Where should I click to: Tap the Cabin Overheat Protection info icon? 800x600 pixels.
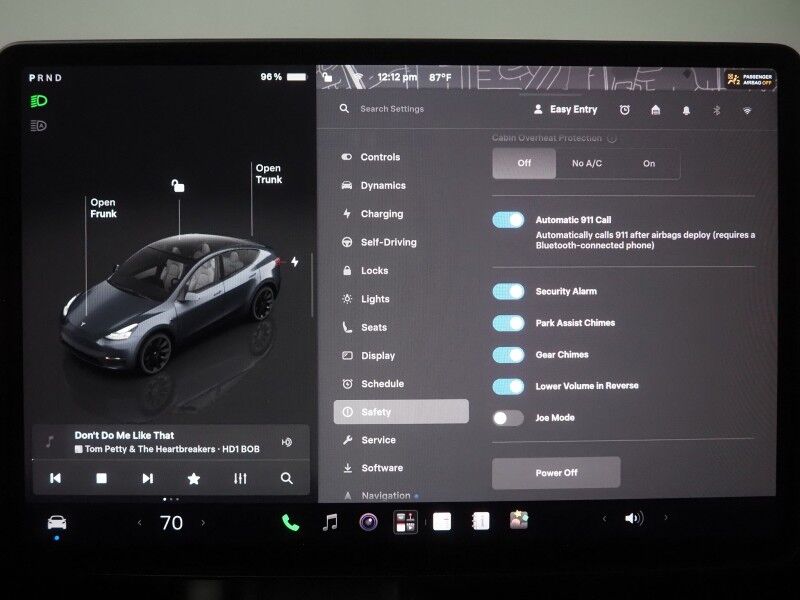[612, 138]
